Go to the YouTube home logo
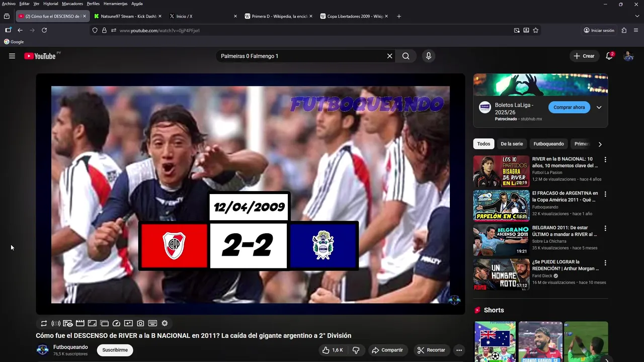 pos(40,56)
